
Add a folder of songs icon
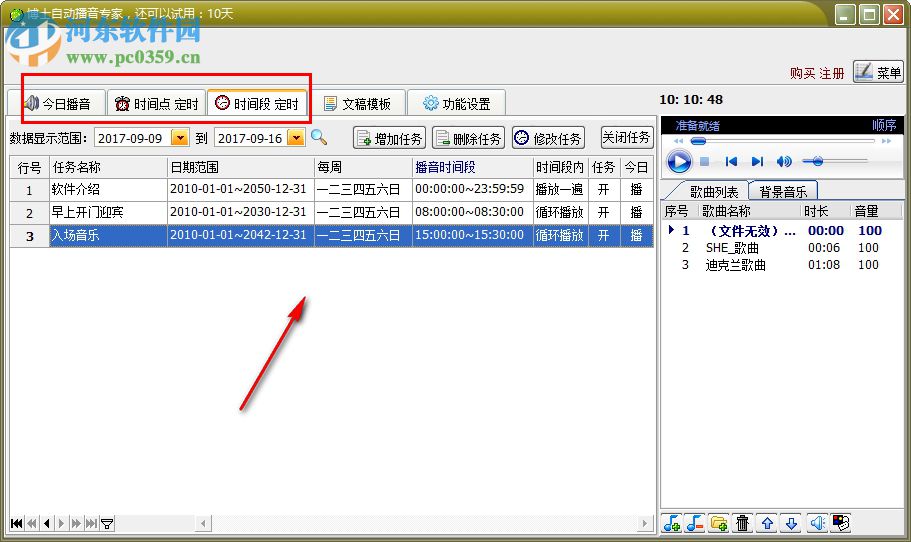click(719, 523)
